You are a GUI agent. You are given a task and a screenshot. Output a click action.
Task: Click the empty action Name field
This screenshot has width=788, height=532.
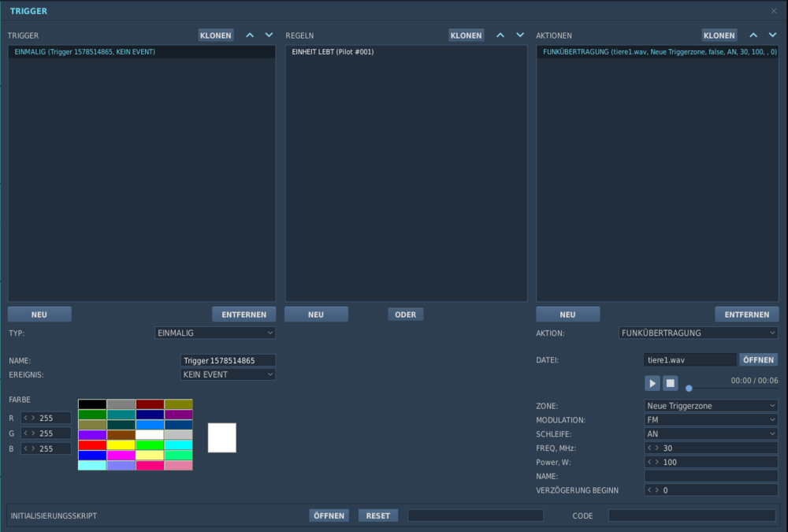pyautogui.click(x=711, y=476)
